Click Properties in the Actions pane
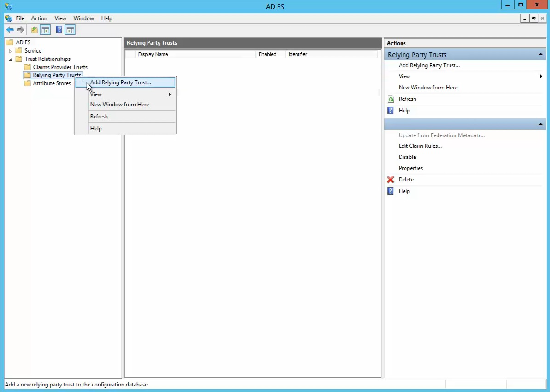 410,168
